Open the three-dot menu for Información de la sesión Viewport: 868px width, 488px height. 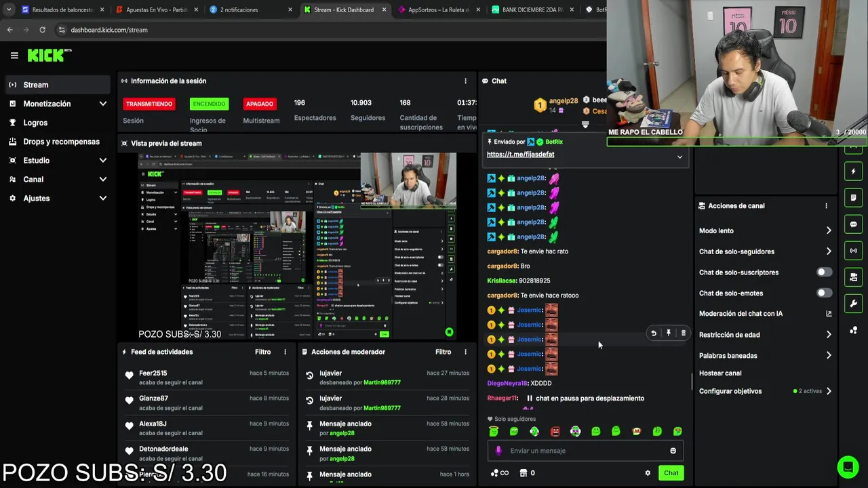click(465, 81)
